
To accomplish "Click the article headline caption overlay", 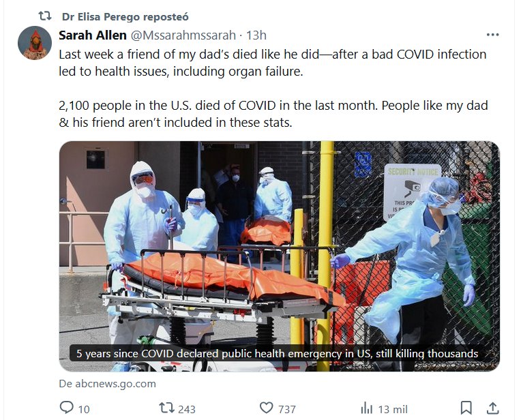I will pos(278,353).
